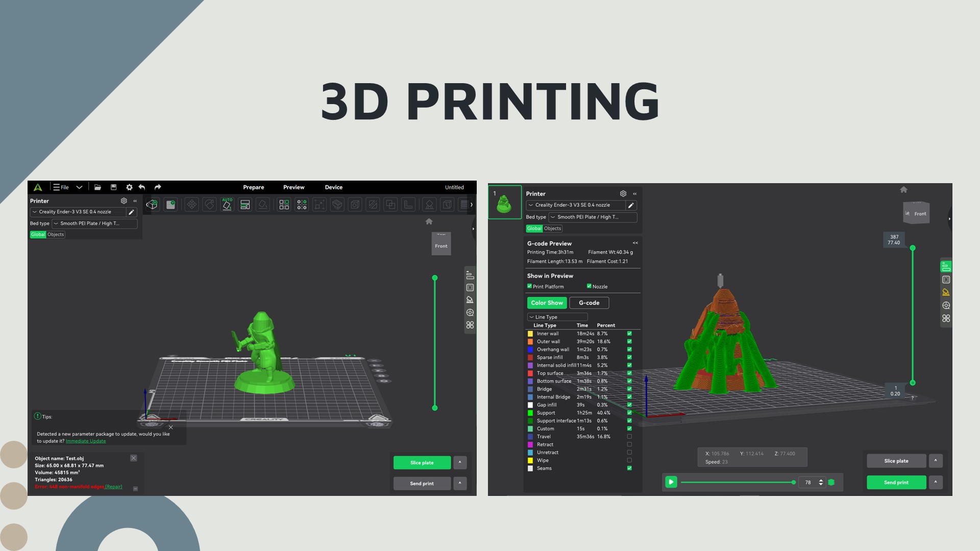Enable the Wipe line type checkbox
Screen dimensions: 980x551
pos(629,460)
